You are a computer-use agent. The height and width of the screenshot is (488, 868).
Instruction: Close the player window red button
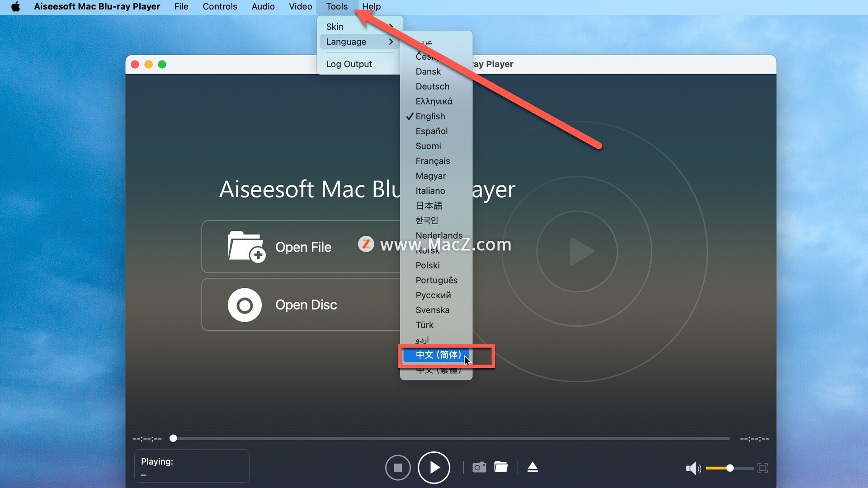pos(135,65)
